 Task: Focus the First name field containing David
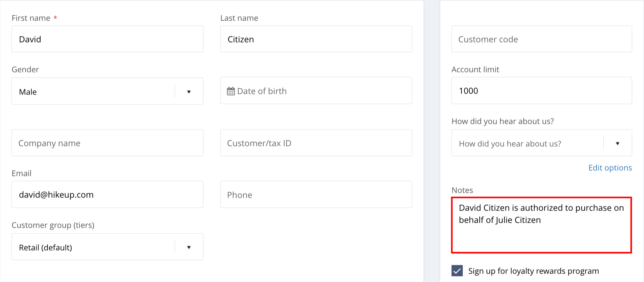click(107, 39)
